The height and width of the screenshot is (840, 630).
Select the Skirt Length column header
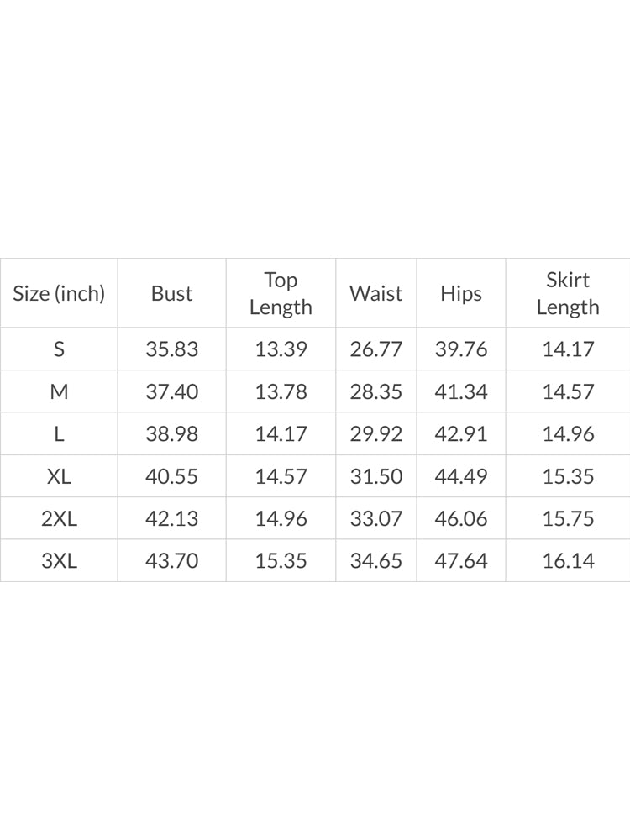[x=568, y=293]
